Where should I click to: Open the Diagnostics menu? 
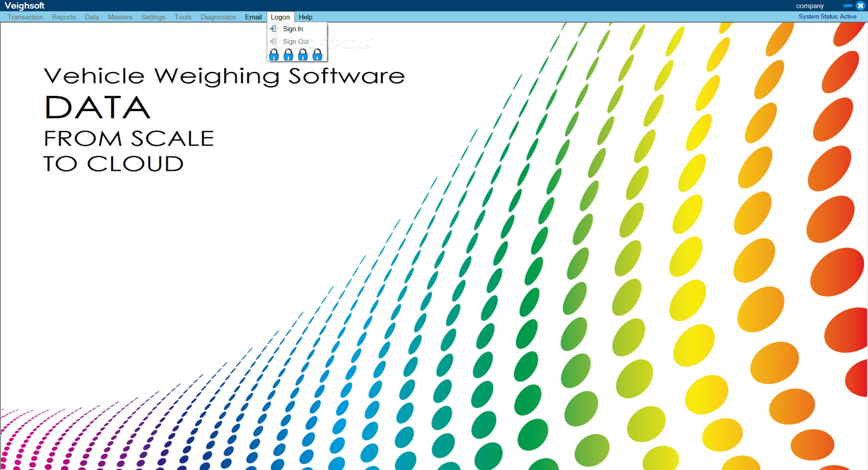click(218, 17)
